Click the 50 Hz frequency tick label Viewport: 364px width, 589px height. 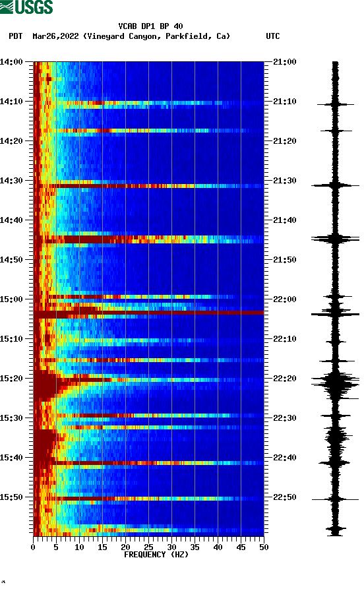(x=264, y=547)
